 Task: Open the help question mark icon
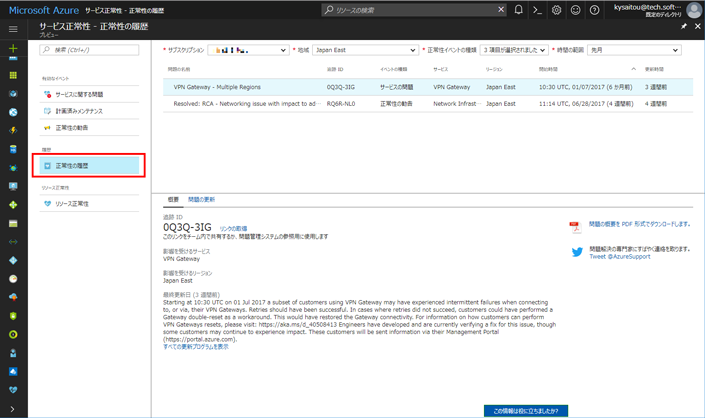tap(594, 10)
